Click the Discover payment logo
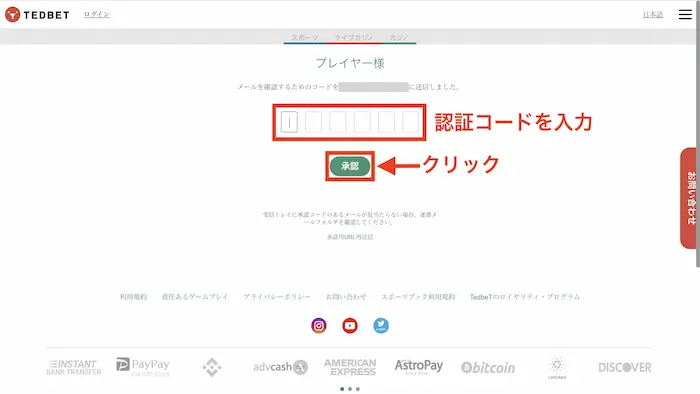Screen dimensions: 700x394 pos(625,368)
